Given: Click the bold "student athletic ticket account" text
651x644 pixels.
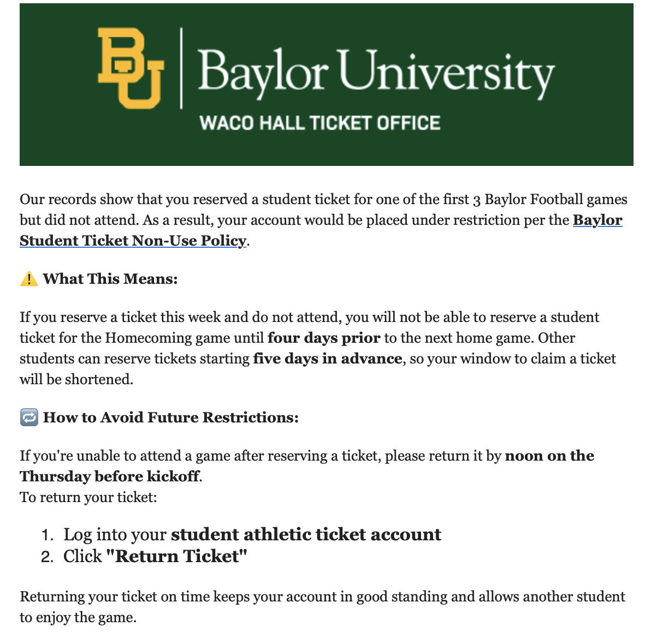Looking at the screenshot, I should tap(306, 534).
